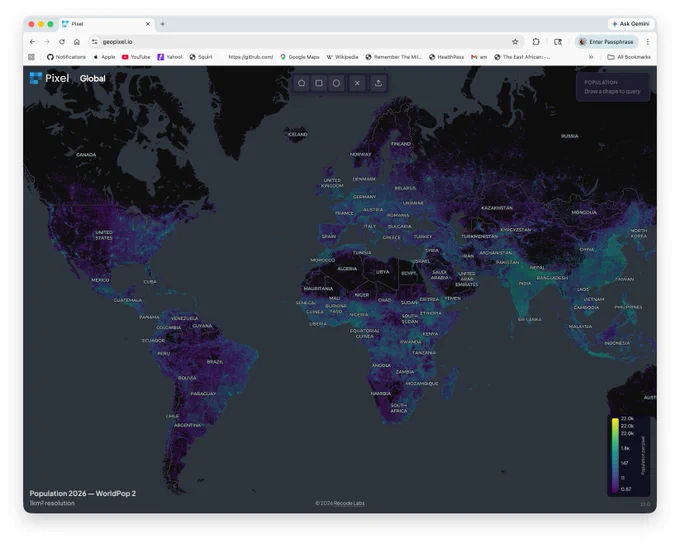The image size is (680, 544).
Task: Click the INDIA map label
Action: (x=525, y=283)
